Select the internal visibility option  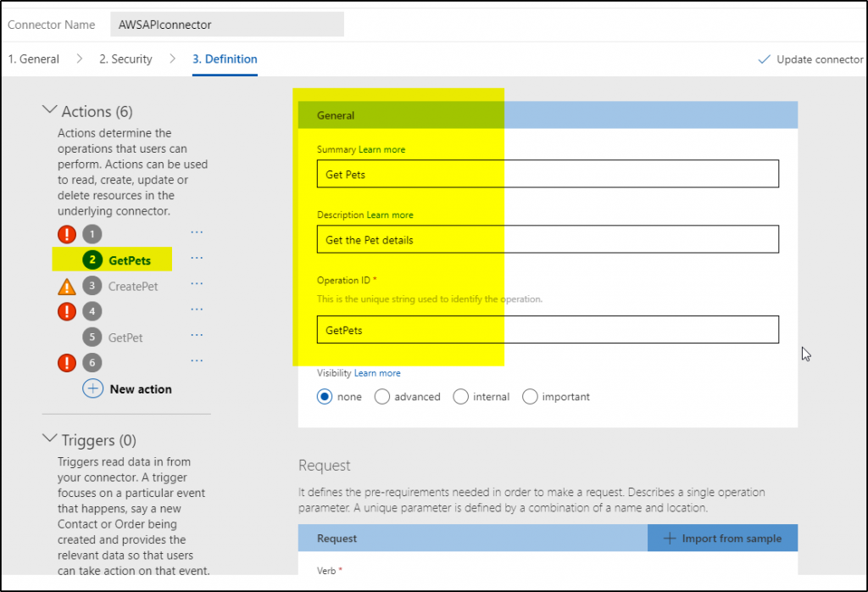460,397
